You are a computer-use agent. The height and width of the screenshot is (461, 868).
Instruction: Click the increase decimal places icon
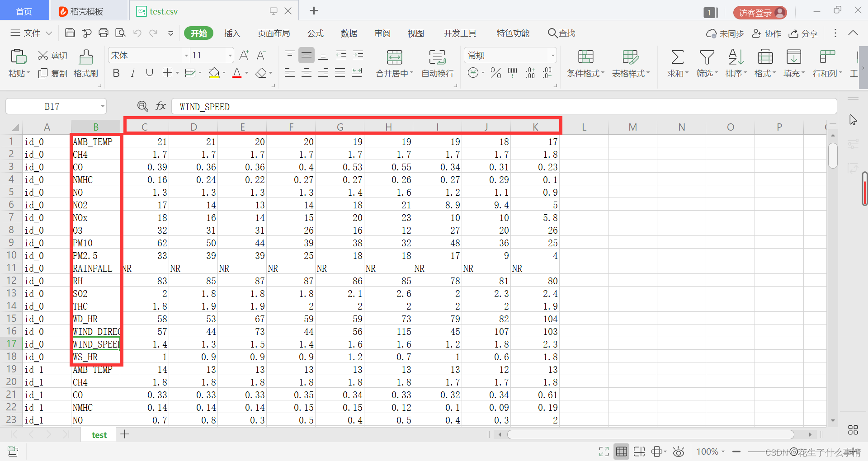[x=530, y=73]
